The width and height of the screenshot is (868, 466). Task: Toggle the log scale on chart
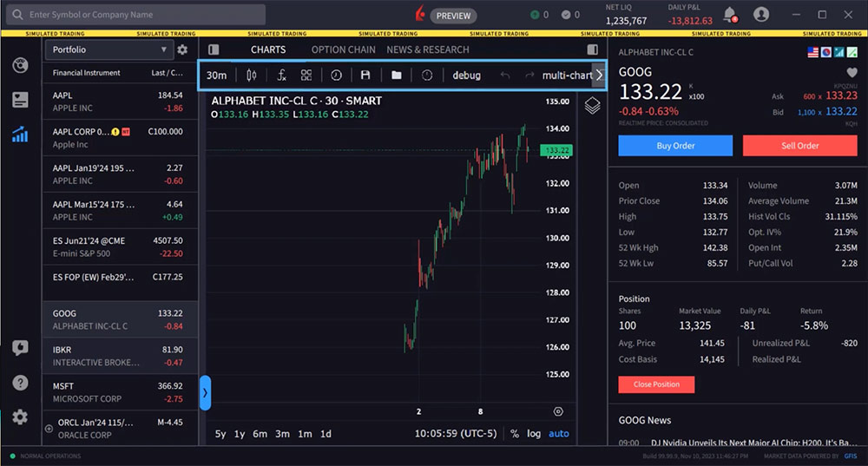coord(533,433)
